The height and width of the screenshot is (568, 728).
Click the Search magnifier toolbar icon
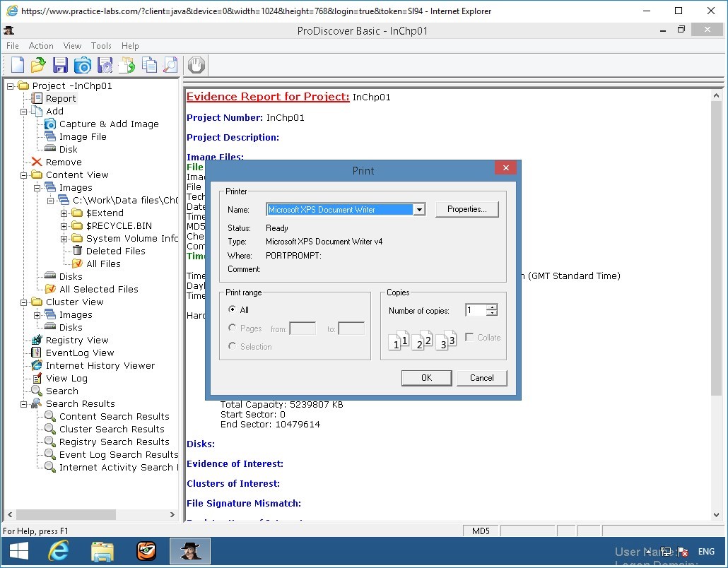click(x=171, y=65)
